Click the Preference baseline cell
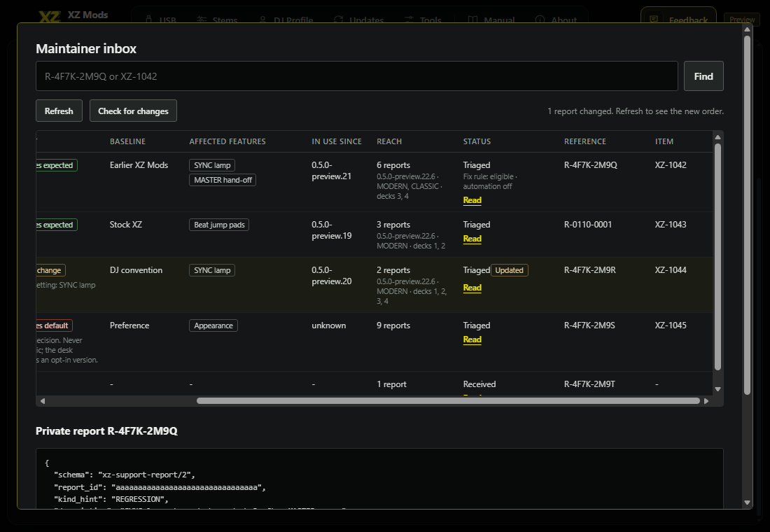770x532 pixels. click(129, 325)
